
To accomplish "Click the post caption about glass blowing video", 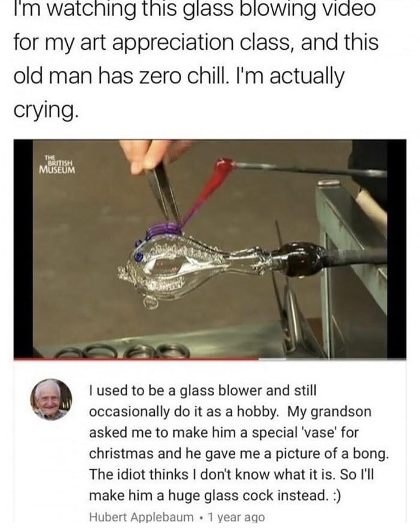I will coord(196,60).
